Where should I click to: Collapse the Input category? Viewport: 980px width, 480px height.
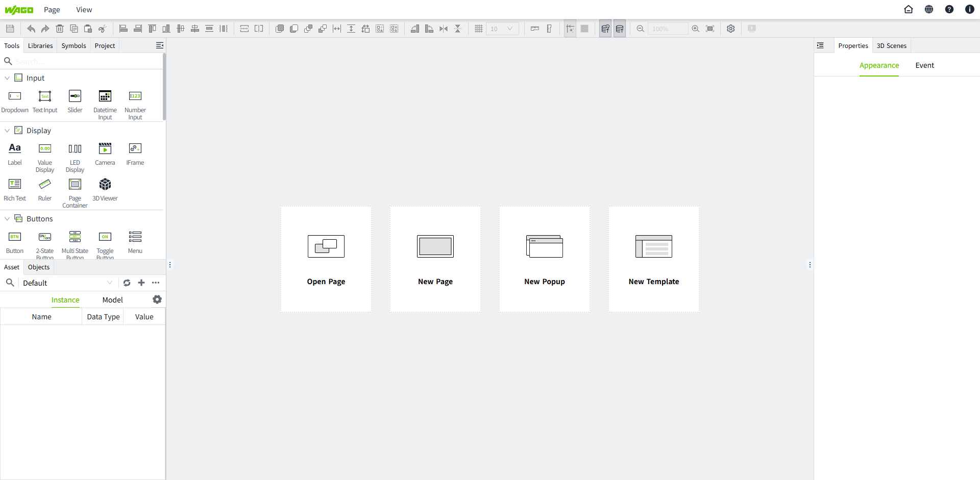7,78
